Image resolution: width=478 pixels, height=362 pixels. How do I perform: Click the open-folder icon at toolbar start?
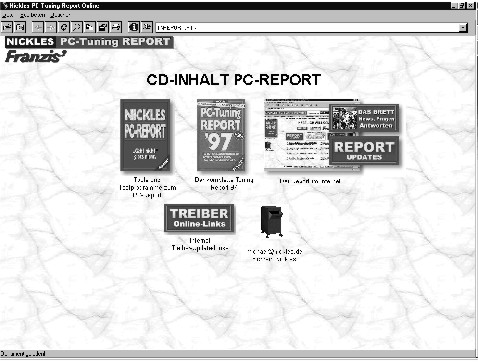click(x=7, y=27)
